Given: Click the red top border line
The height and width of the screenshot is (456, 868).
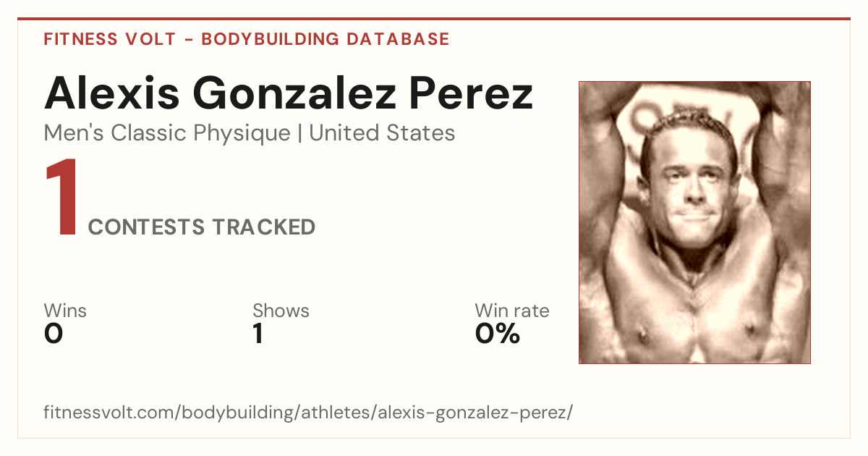Looking at the screenshot, I should pyautogui.click(x=434, y=19).
